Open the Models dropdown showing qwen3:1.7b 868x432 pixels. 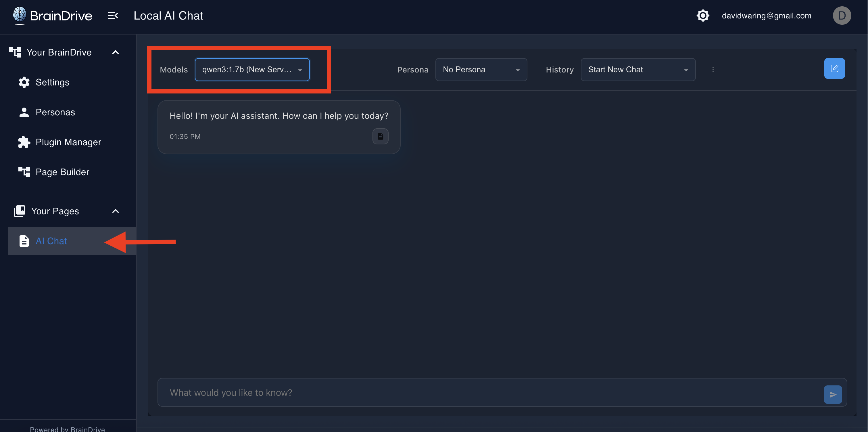[x=252, y=70]
